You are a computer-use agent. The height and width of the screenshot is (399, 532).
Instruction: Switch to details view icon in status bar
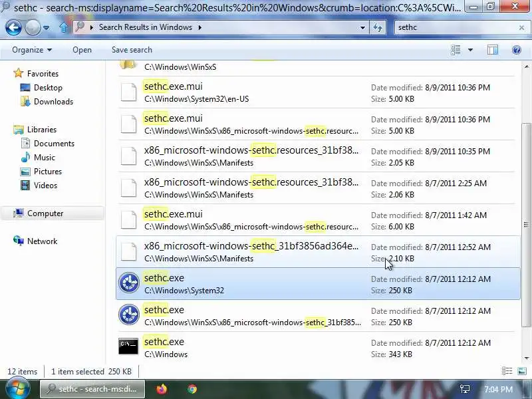point(507,371)
